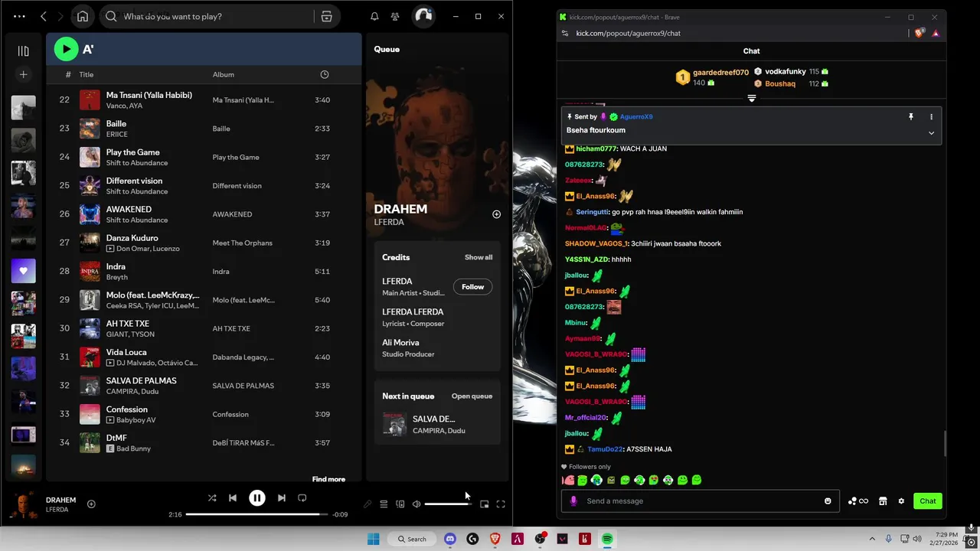Go back in Spotify navigation
Viewport: 980px width, 551px height.
point(44,16)
